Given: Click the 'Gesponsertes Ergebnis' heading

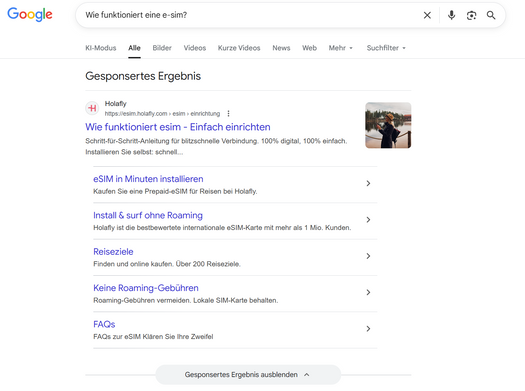Looking at the screenshot, I should (x=143, y=76).
